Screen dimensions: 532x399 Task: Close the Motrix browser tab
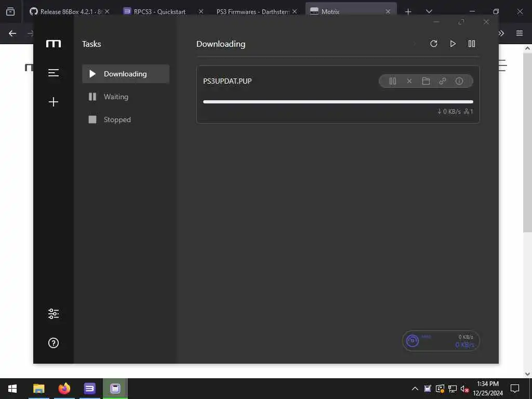point(388,11)
